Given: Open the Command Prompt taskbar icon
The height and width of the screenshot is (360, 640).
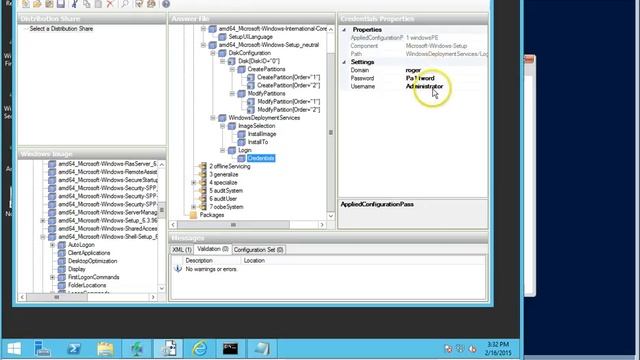Looking at the screenshot, I should coord(230,349).
